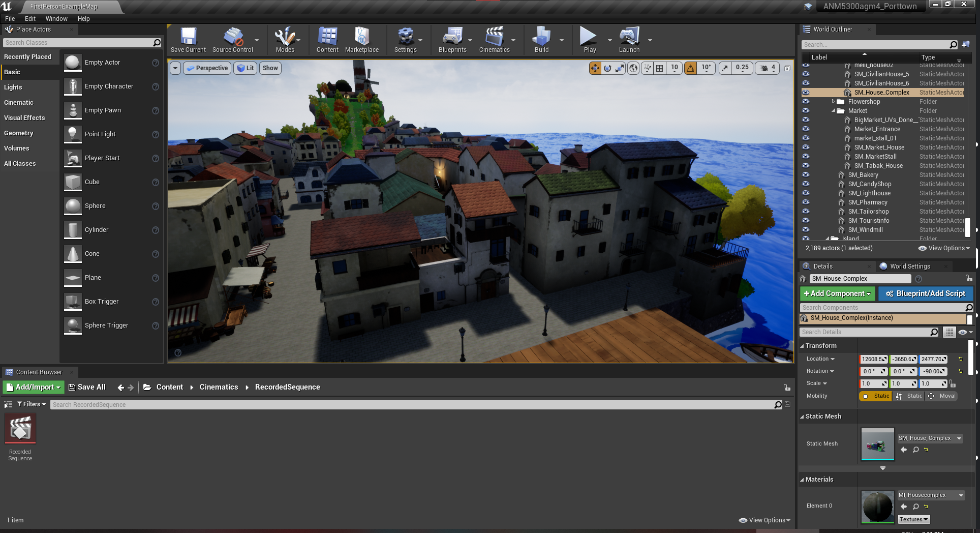Click the MI_Housecomplex material preview sphere

(x=877, y=507)
